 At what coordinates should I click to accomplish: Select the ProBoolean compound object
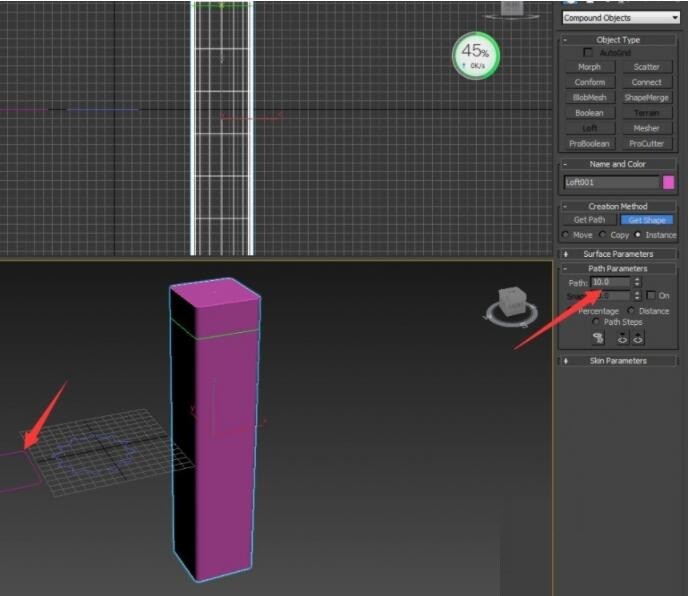[589, 143]
